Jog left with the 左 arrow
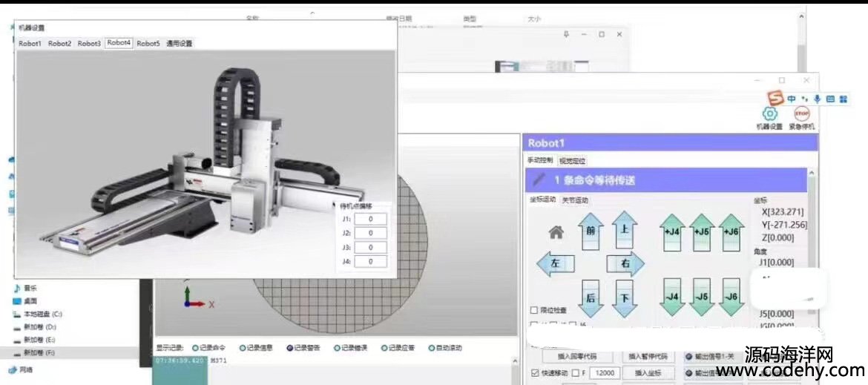Image resolution: width=868 pixels, height=385 pixels. tap(556, 263)
